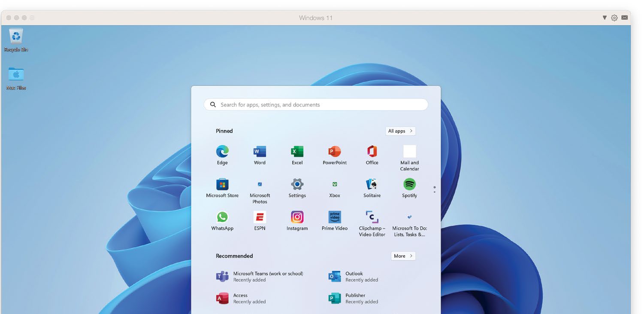Select the Mac Files desktop folder
644x314 pixels.
16,78
